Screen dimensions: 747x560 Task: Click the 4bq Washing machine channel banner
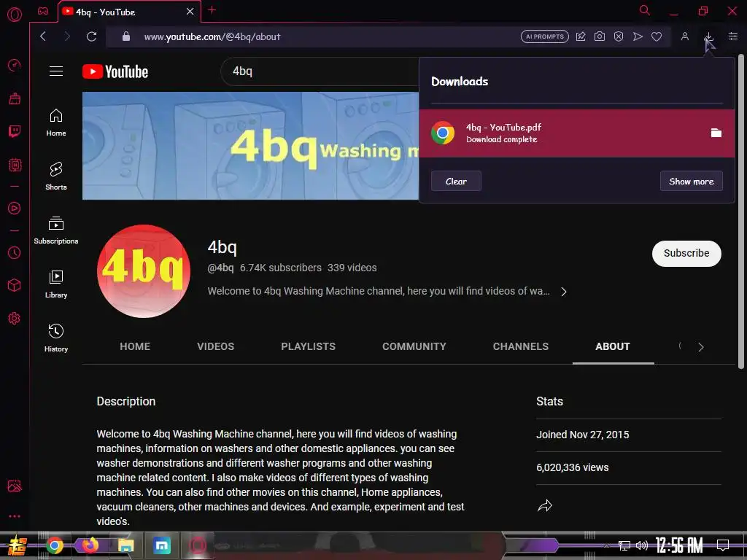[251, 146]
